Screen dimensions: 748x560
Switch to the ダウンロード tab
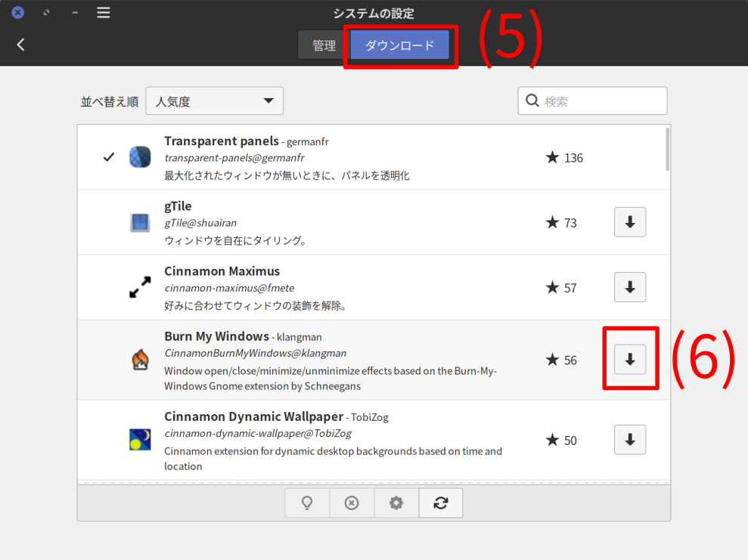pyautogui.click(x=400, y=45)
